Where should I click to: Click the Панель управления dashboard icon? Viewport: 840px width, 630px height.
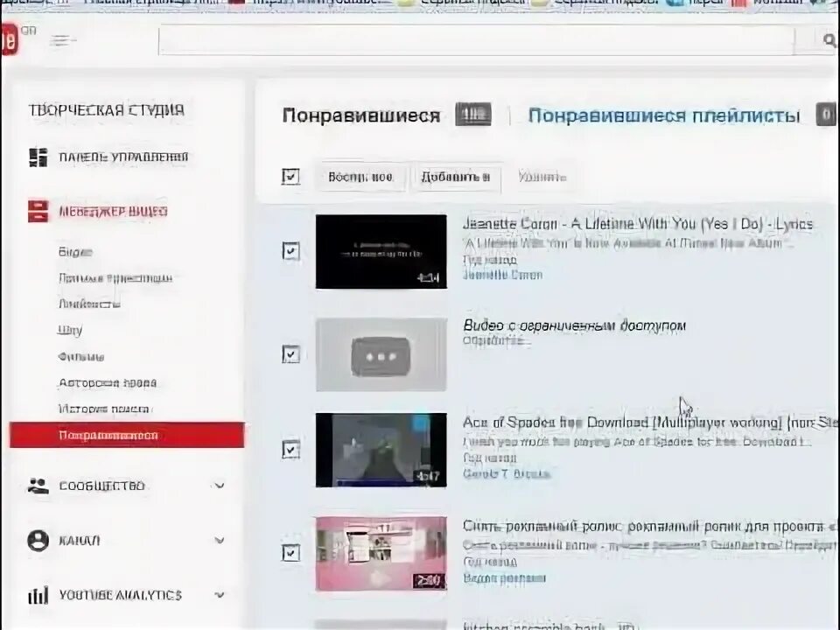[38, 157]
